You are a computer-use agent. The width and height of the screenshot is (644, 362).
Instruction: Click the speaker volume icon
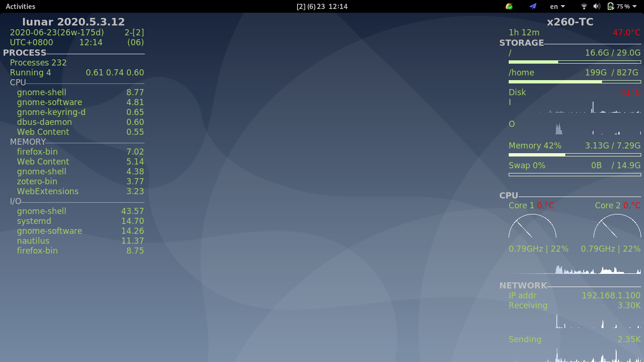click(x=597, y=7)
